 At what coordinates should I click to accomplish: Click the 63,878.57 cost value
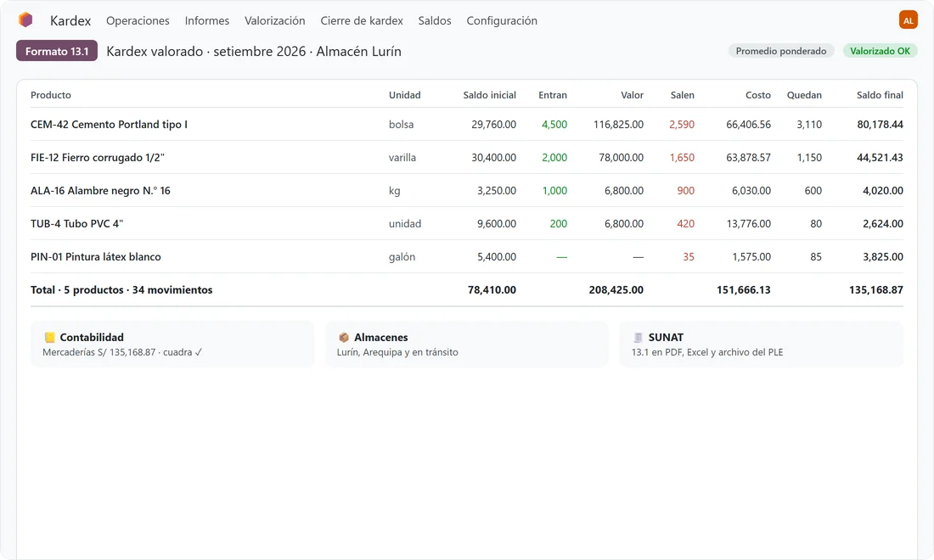tap(748, 158)
